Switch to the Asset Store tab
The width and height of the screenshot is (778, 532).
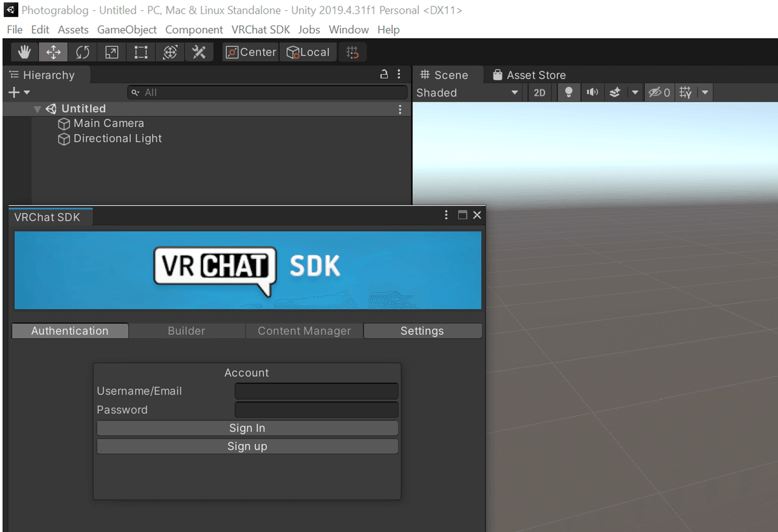pos(529,75)
